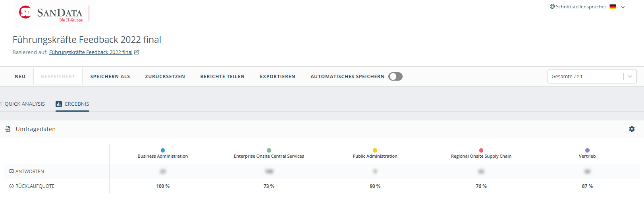Select Enterprise Onsite Central Services header
Viewport: 644px width, 201px height.
[269, 156]
